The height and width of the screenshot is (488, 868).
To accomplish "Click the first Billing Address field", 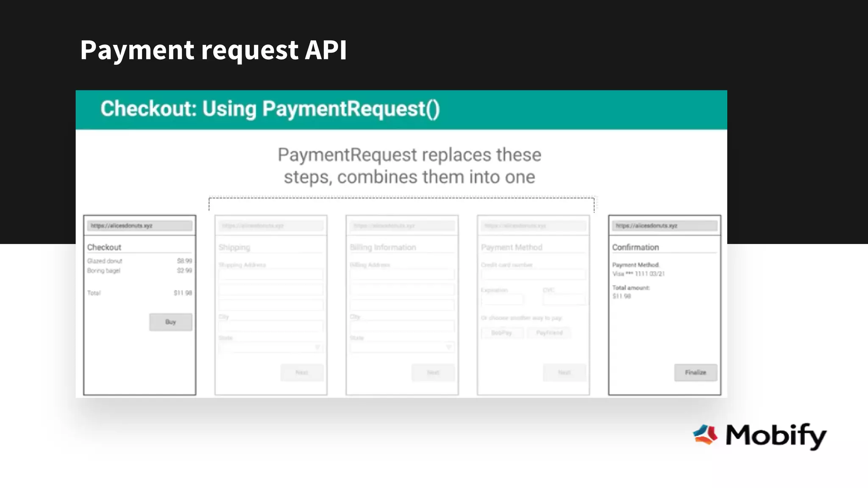I will [x=402, y=274].
